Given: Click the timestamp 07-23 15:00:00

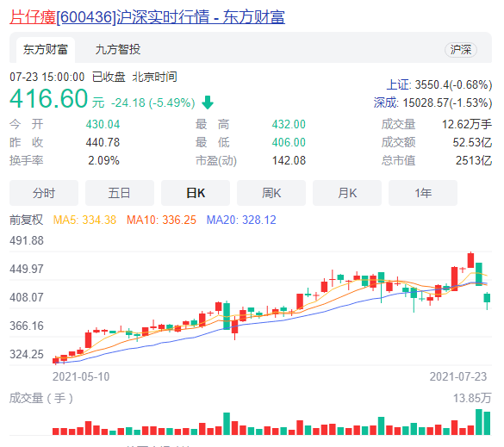Looking at the screenshot, I should [x=47, y=78].
